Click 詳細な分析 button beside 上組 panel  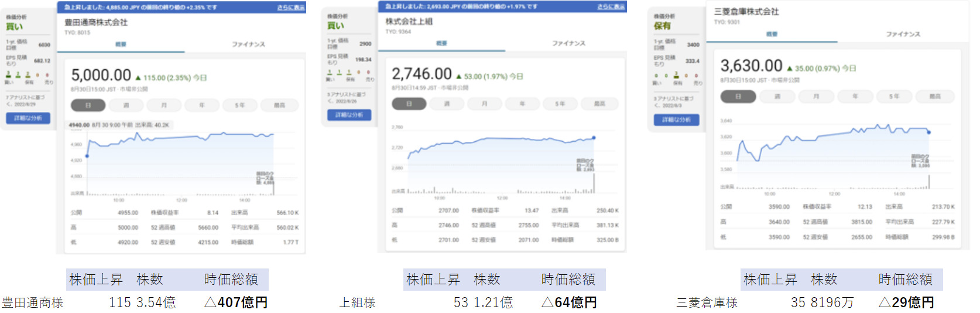pyautogui.click(x=349, y=115)
